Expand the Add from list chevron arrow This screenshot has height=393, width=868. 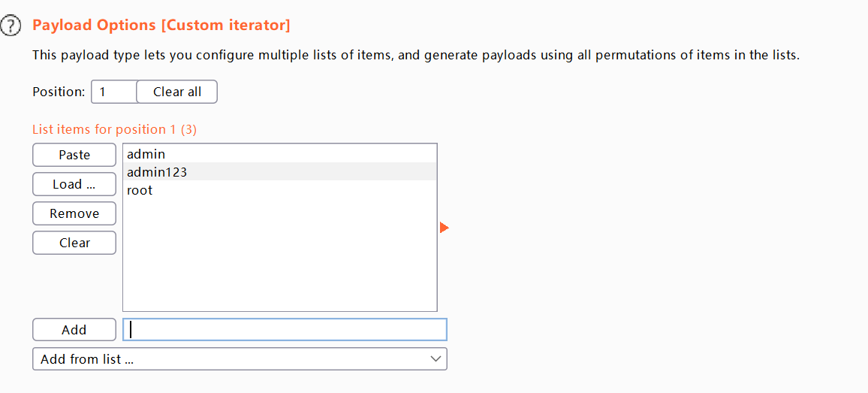[436, 358]
